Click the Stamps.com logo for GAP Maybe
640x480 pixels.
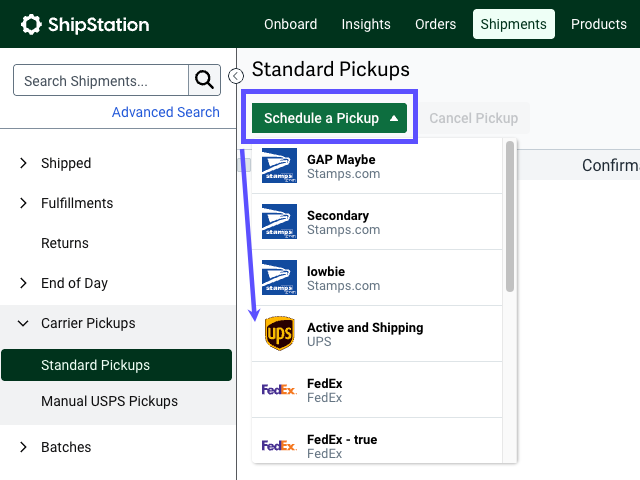coord(279,166)
